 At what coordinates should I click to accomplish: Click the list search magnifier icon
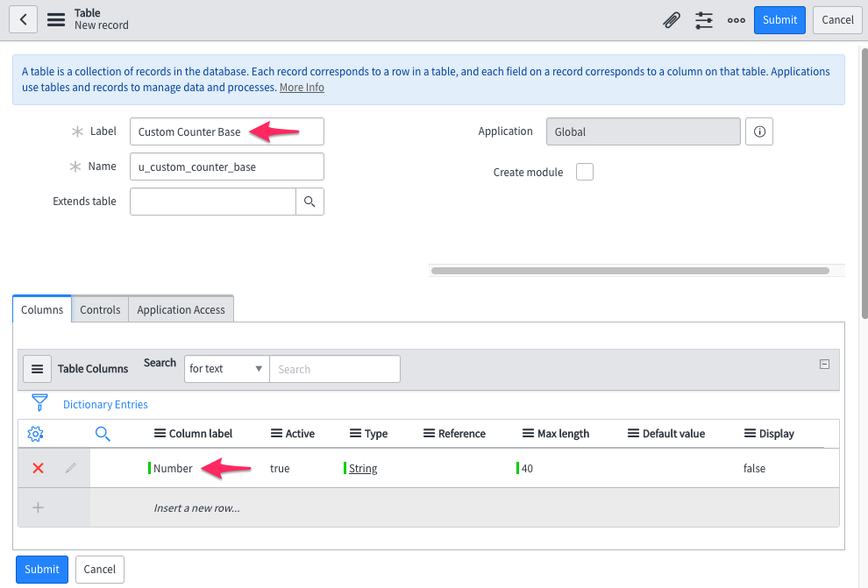point(103,433)
